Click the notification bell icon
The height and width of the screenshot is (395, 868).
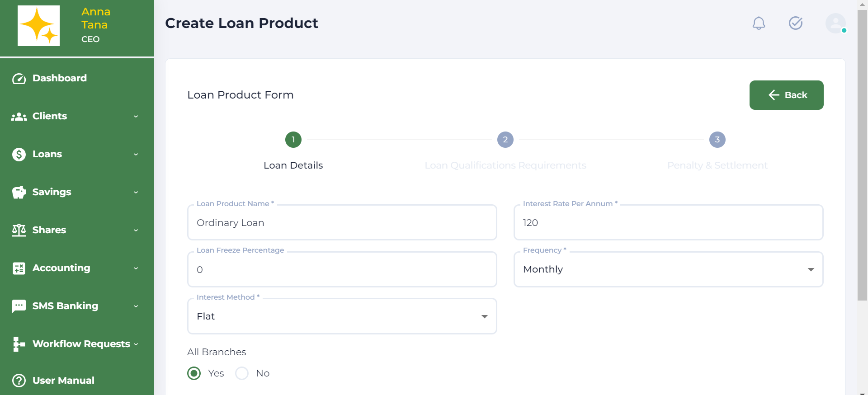[x=759, y=23]
